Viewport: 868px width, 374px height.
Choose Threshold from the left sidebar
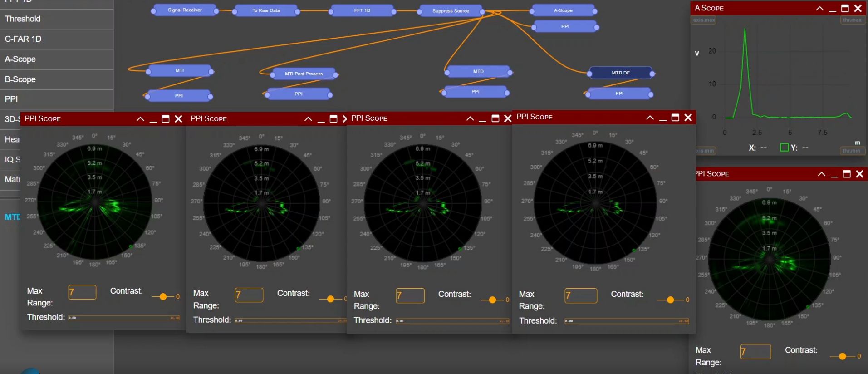pos(23,19)
